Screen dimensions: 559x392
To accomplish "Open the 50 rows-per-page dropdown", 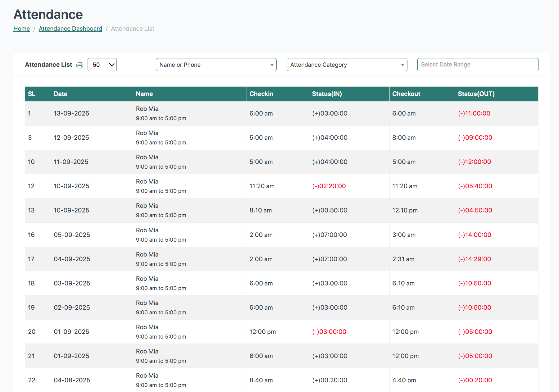I will pyautogui.click(x=102, y=65).
